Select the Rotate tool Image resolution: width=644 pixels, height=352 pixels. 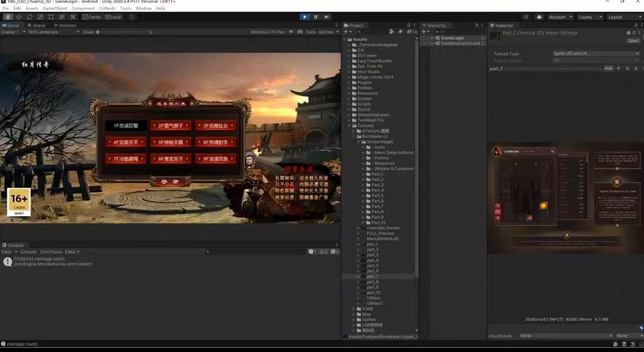29,17
